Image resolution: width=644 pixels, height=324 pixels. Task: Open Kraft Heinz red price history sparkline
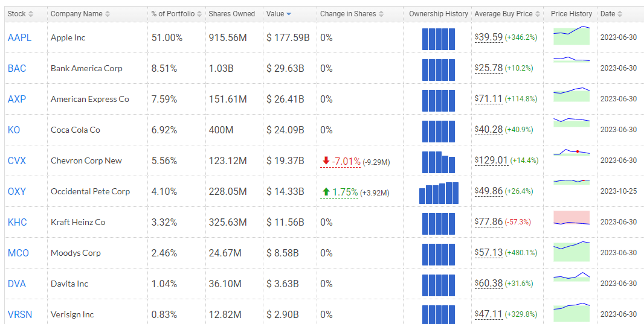point(572,218)
